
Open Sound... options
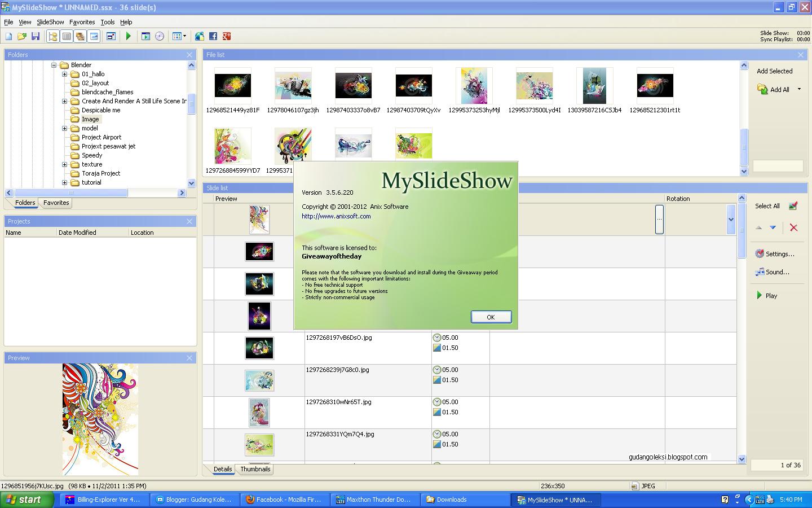click(x=772, y=272)
